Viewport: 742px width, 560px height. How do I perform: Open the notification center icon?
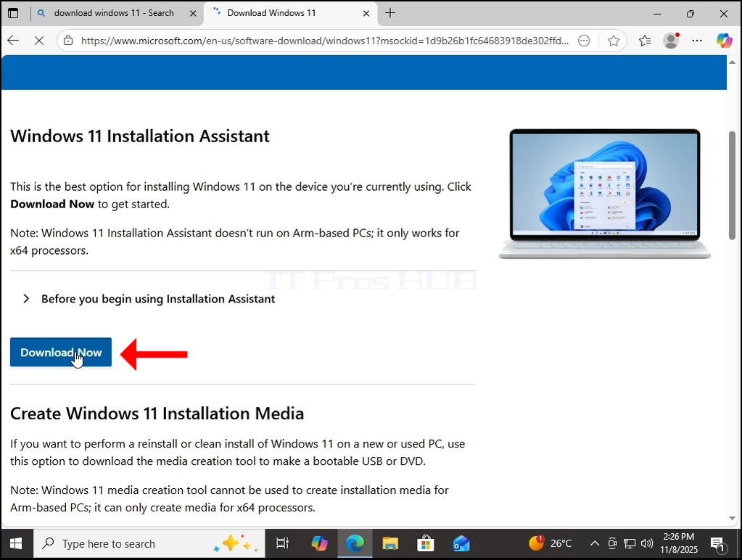pos(719,544)
